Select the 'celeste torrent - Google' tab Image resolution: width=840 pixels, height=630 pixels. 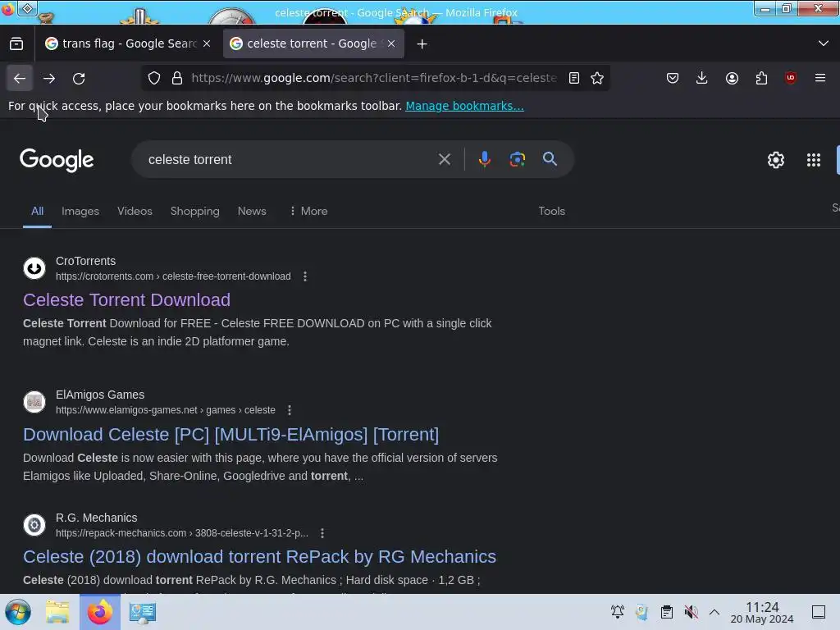(x=313, y=43)
